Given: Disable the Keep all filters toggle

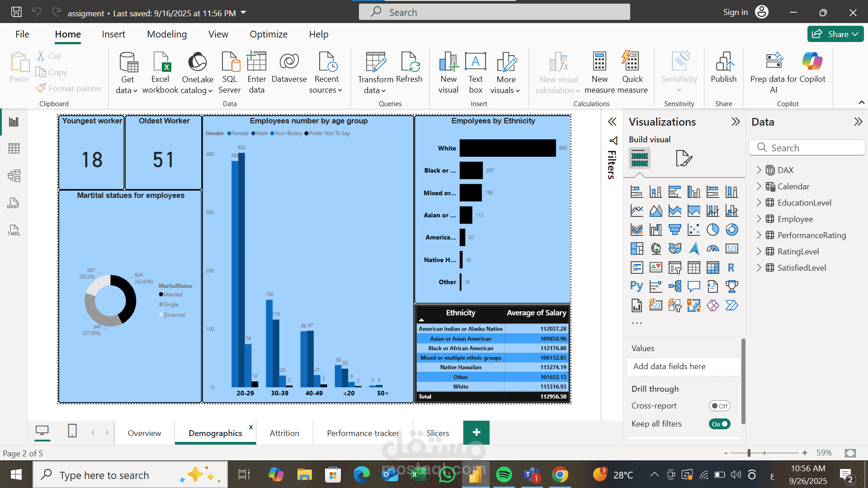Looking at the screenshot, I should [719, 424].
